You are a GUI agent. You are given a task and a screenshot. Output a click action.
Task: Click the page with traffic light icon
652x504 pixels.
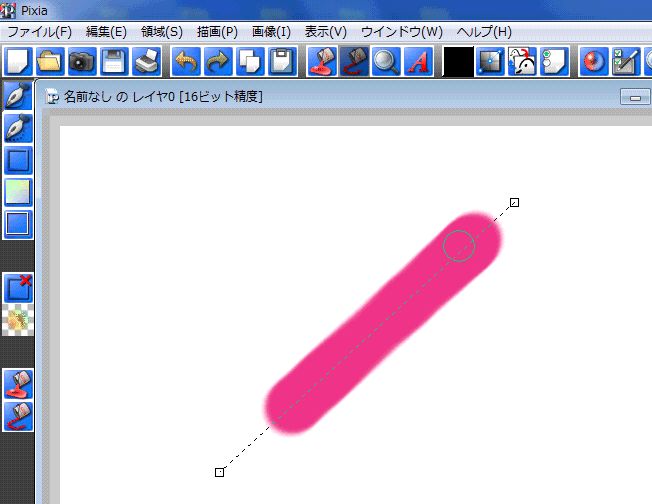pyautogui.click(x=554, y=62)
